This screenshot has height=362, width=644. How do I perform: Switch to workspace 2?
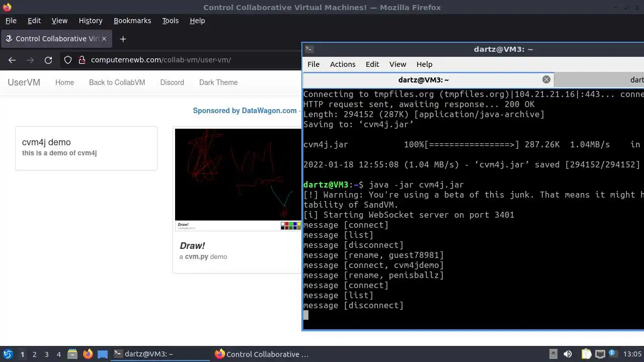coord(34,354)
